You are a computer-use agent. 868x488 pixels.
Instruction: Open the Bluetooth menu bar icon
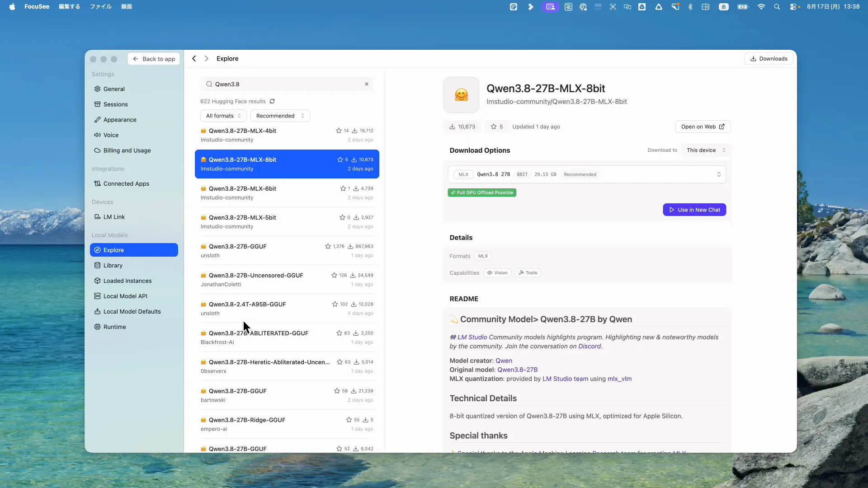[690, 7]
